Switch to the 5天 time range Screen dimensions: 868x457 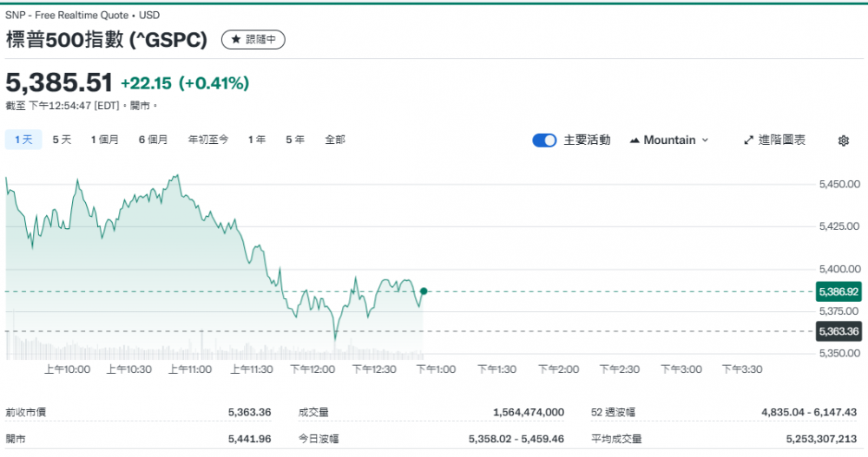pos(62,140)
